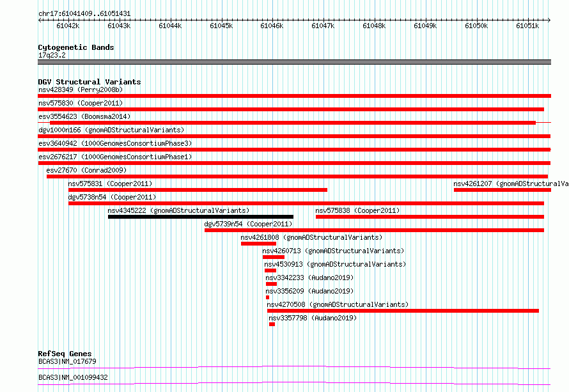Click the gray 17q23.2 cytogenetic band bar

coord(294,62)
